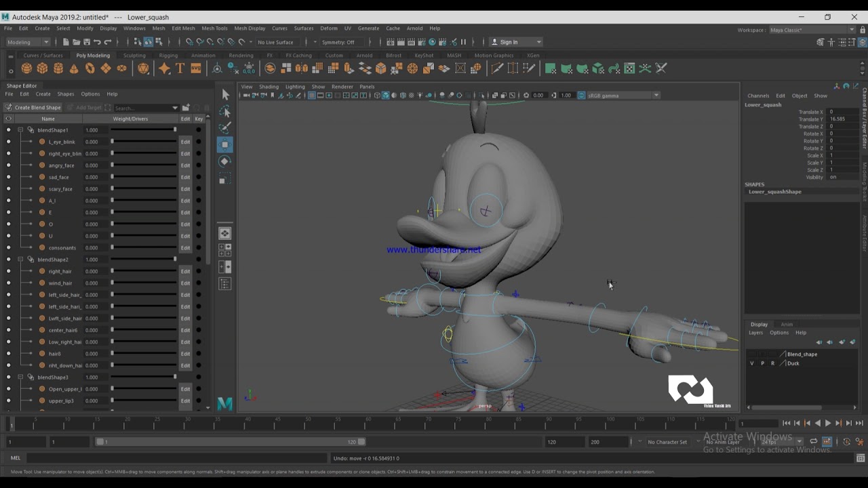Open the Script Editor icon at the bottom right
Viewport: 868px width, 488px height.
[861, 458]
